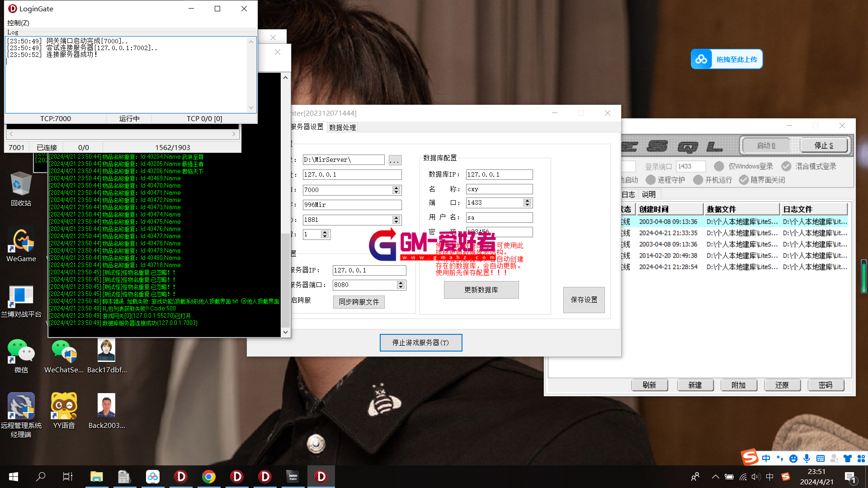The width and height of the screenshot is (868, 488).
Task: Open the taskbar search magnifier
Action: (41, 476)
